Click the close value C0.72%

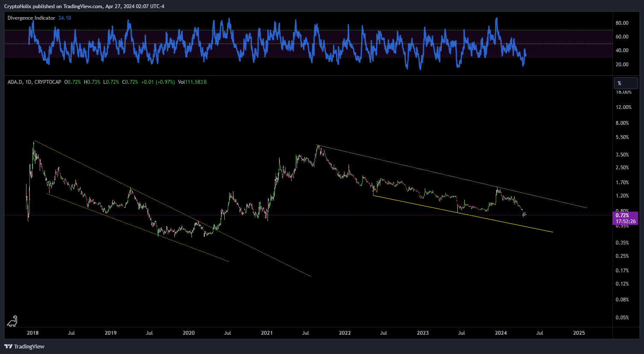[x=130, y=82]
